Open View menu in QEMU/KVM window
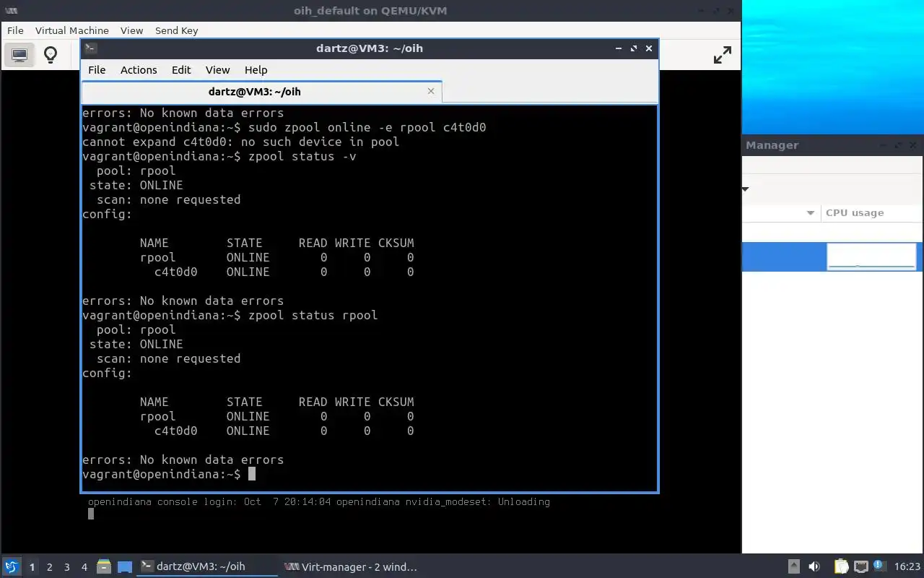Screen dimensions: 924x578 click(x=131, y=30)
